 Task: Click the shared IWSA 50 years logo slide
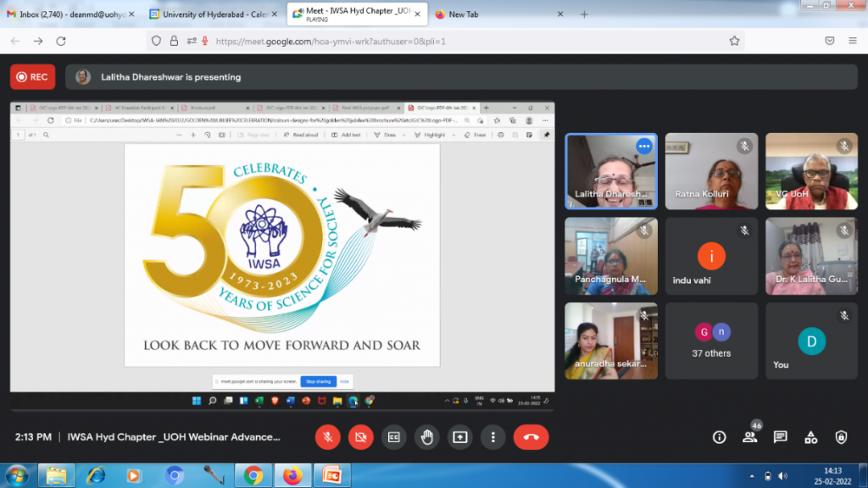[282, 255]
